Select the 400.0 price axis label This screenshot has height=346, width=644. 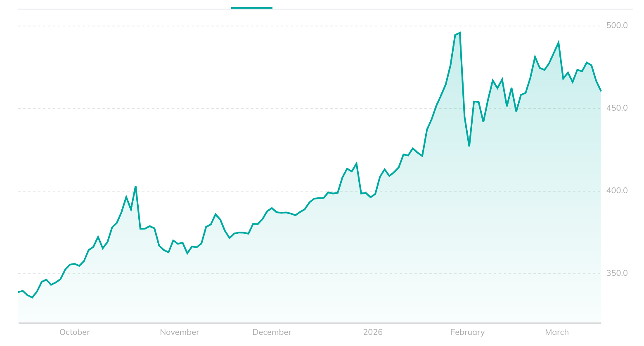pyautogui.click(x=617, y=191)
